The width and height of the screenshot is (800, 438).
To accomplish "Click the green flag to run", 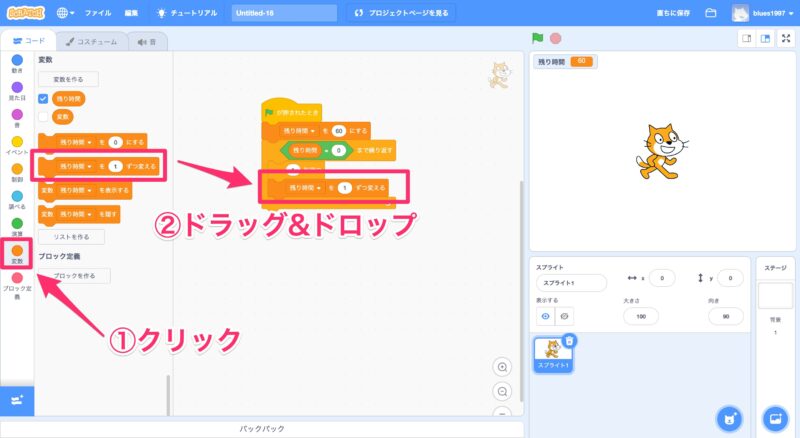I will click(x=538, y=39).
